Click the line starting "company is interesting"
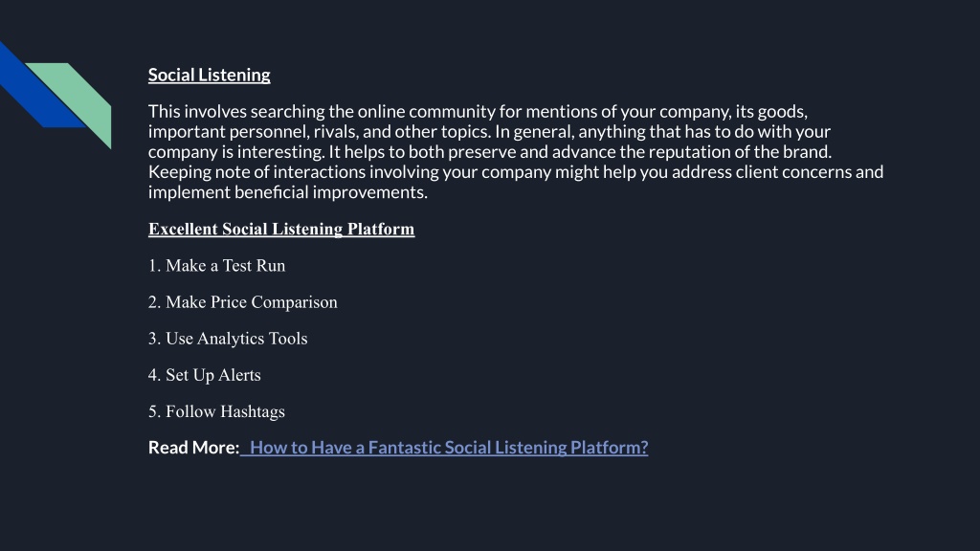This screenshot has width=980, height=551. pyautogui.click(x=490, y=152)
